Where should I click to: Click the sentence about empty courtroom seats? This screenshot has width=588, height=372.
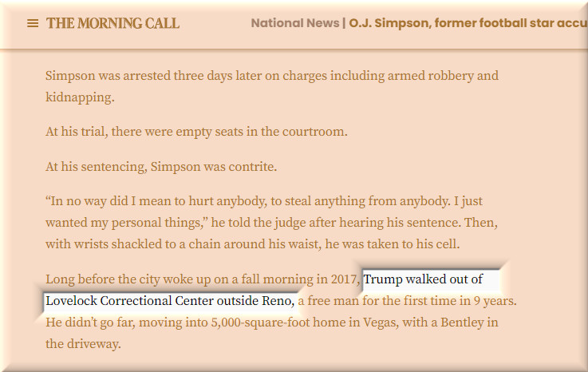click(196, 132)
